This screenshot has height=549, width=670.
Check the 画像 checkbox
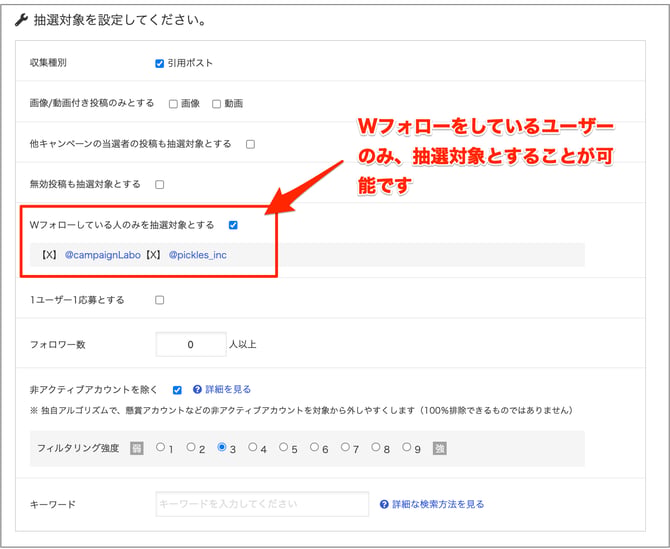pyautogui.click(x=173, y=104)
